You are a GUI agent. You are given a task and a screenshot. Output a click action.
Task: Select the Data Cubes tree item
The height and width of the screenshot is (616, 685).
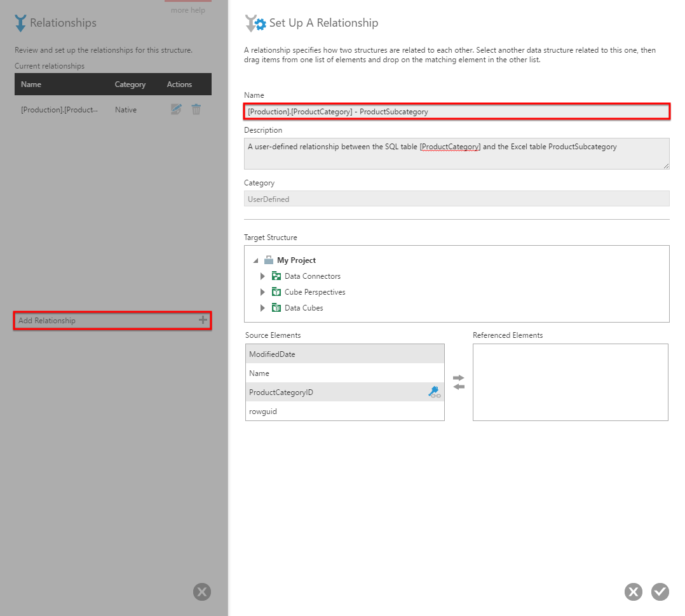pyautogui.click(x=304, y=308)
